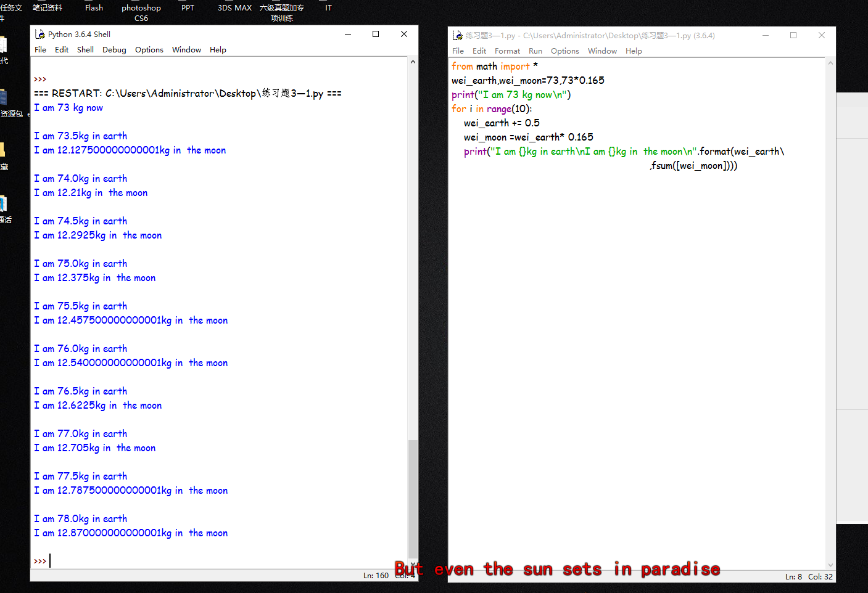Open the Run menu in the editor window
This screenshot has width=868, height=593.
535,51
